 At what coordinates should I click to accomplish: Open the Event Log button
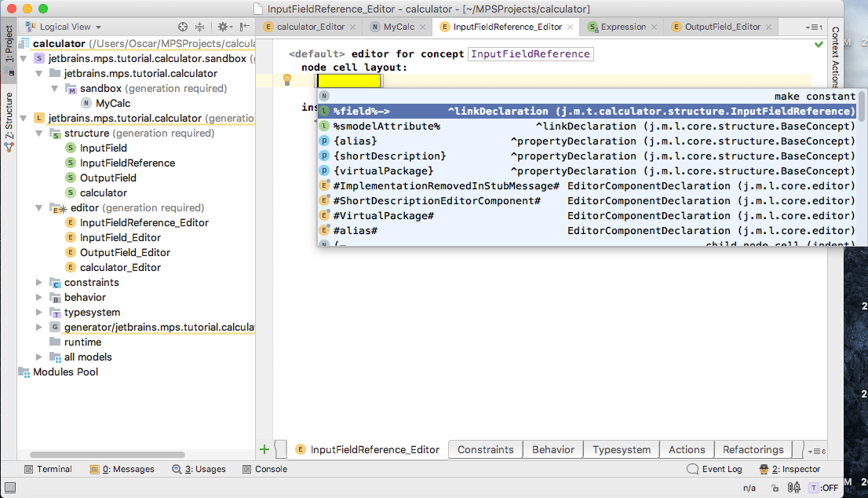coord(714,469)
